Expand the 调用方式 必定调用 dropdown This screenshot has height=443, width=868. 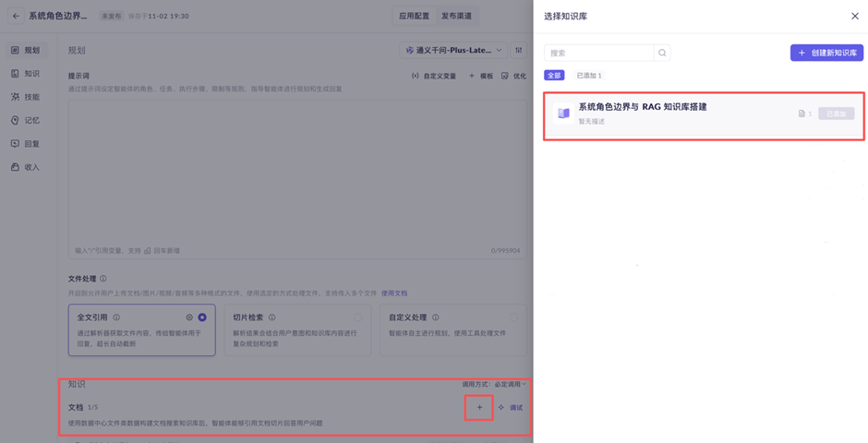494,384
